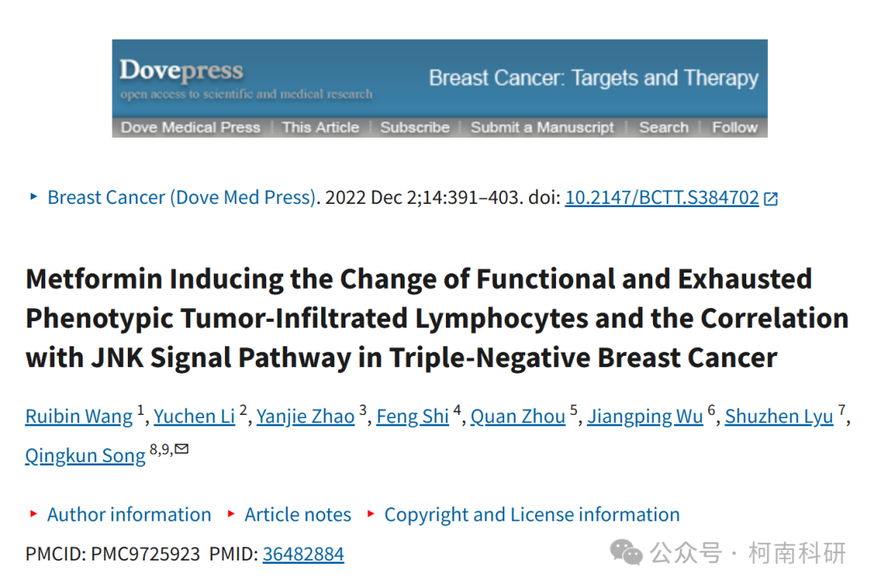Open the DOI link 10.2147/BCTT.S384702
The image size is (874, 588).
pyautogui.click(x=662, y=197)
